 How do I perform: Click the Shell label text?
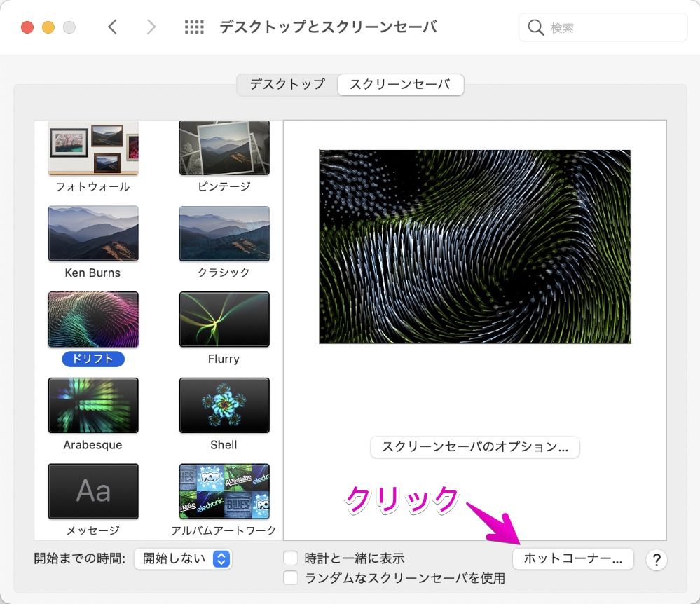coord(224,445)
